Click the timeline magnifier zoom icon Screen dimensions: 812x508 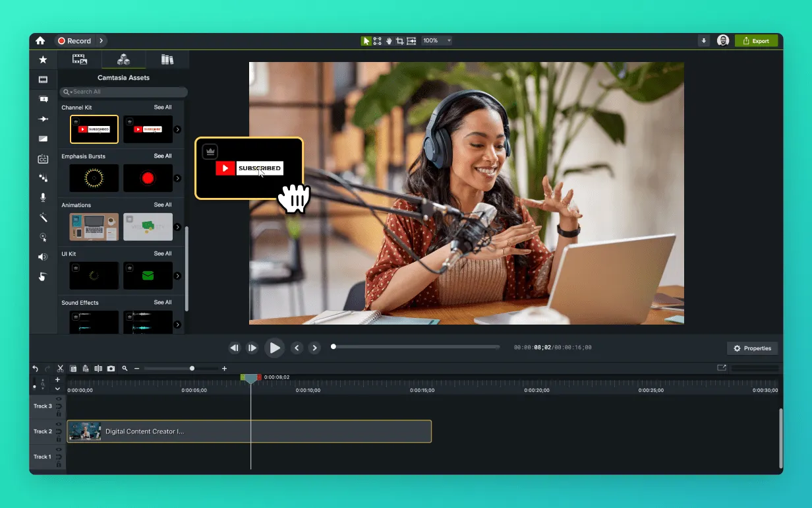click(125, 368)
